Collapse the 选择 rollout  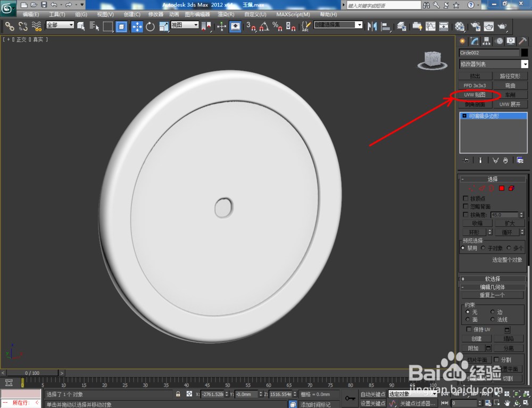(x=492, y=179)
